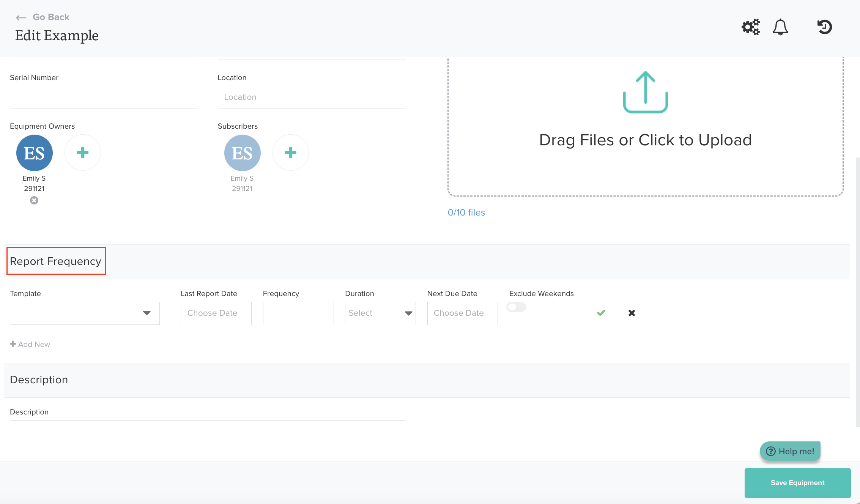Add a new equipment owner
Screen dimensions: 860x504
83,153
